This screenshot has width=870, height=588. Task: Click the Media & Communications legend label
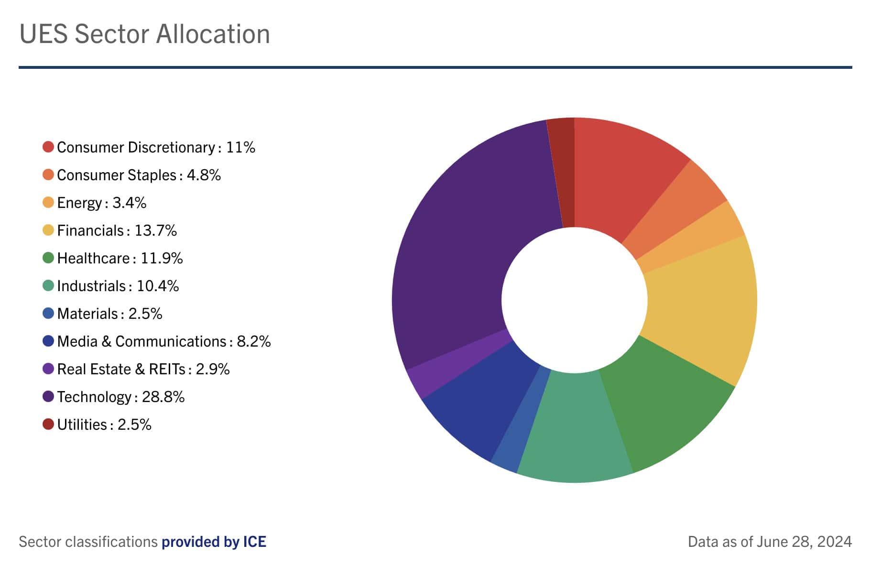click(163, 341)
